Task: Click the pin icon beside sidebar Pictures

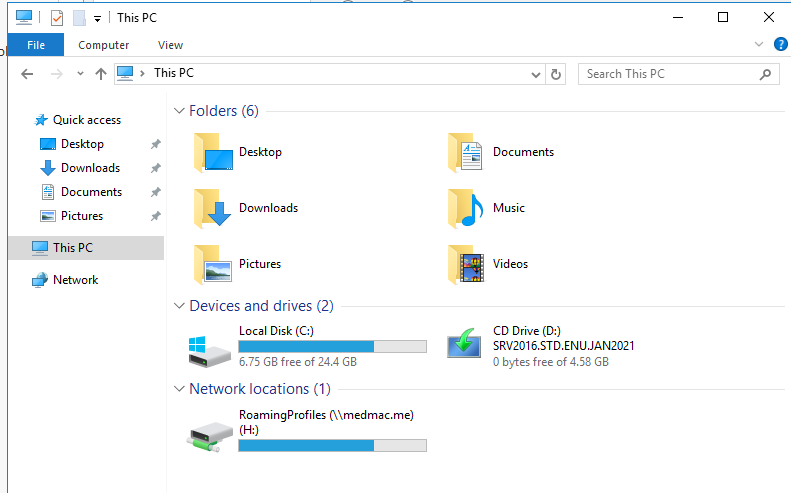Action: click(155, 216)
